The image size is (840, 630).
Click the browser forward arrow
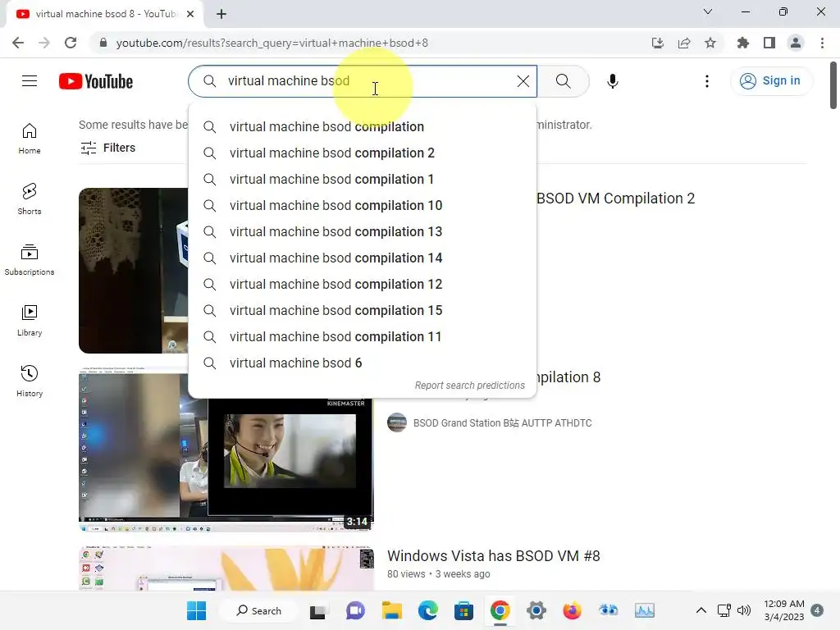[44, 43]
